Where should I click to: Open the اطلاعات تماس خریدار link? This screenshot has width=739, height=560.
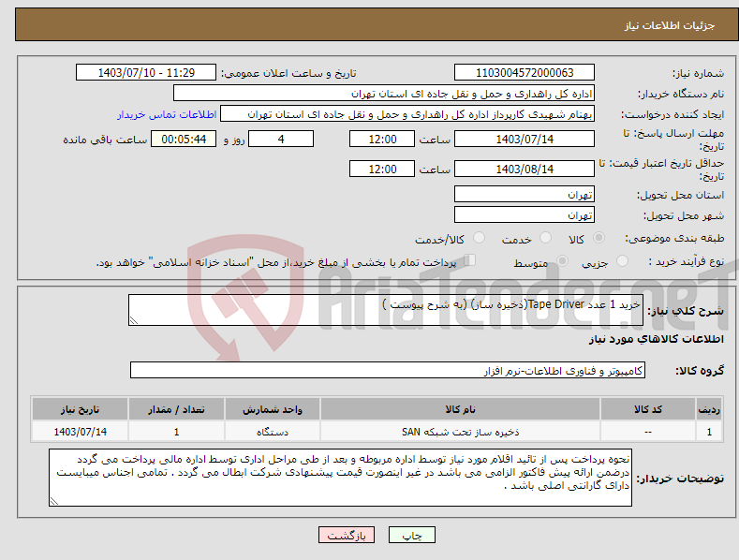(167, 114)
